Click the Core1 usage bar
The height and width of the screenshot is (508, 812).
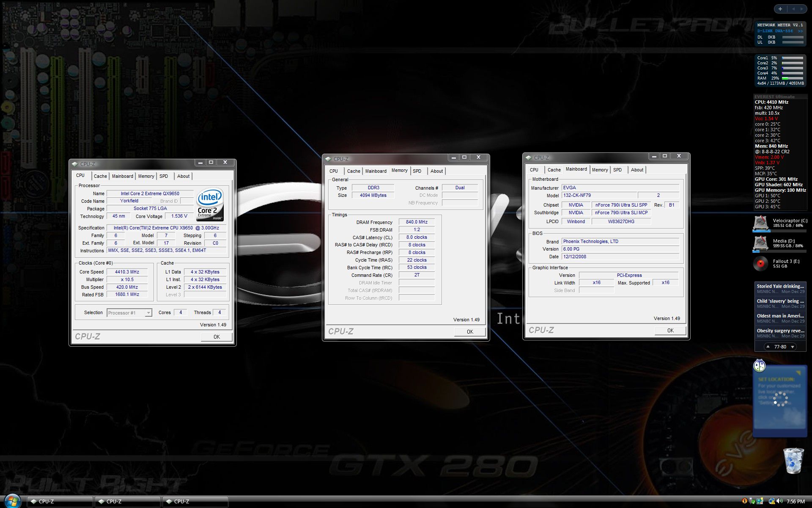792,58
